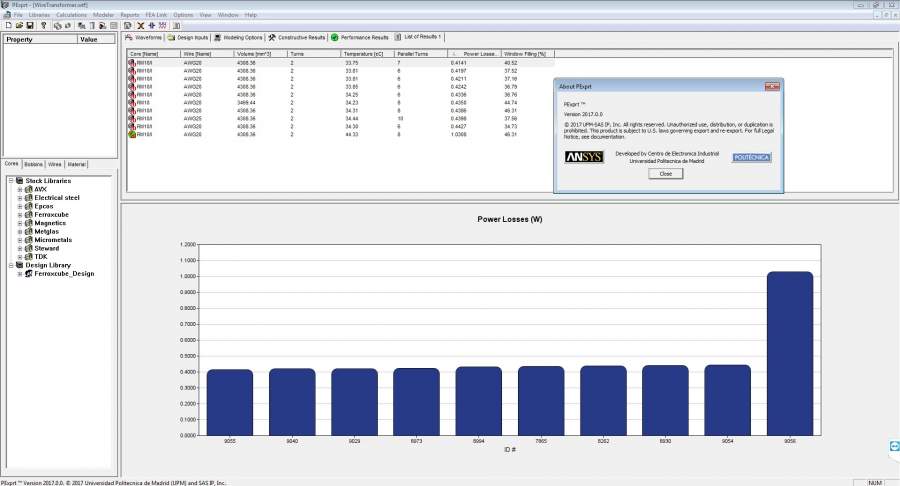
Task: Click the red icon on the first result row
Action: (x=132, y=63)
